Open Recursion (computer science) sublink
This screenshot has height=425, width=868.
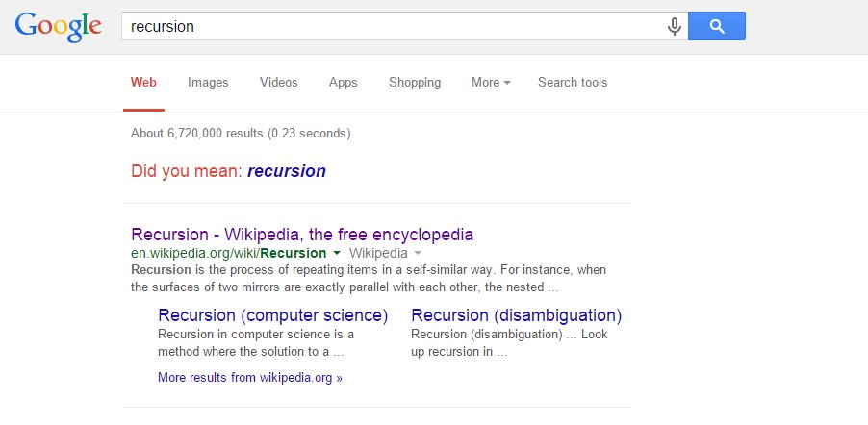click(x=272, y=315)
